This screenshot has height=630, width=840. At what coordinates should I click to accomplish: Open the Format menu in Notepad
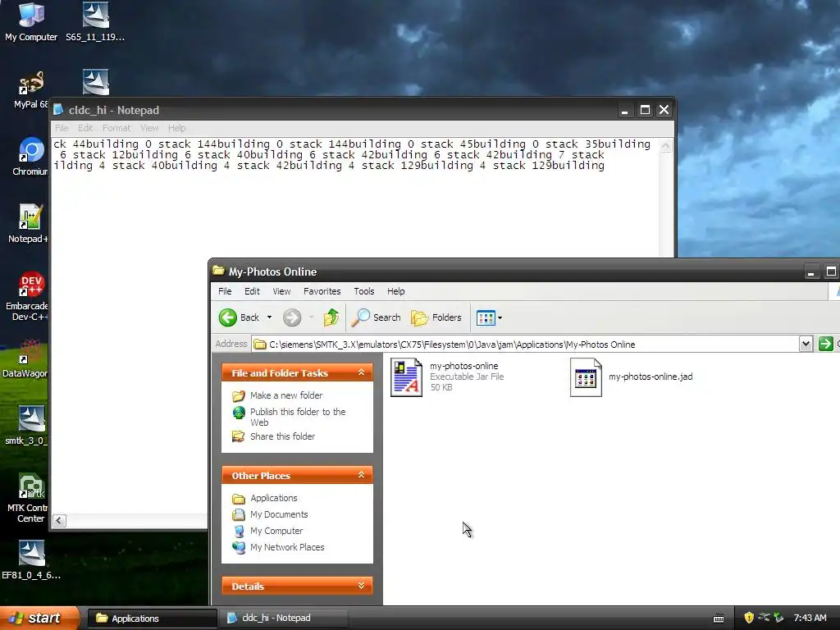[116, 128]
